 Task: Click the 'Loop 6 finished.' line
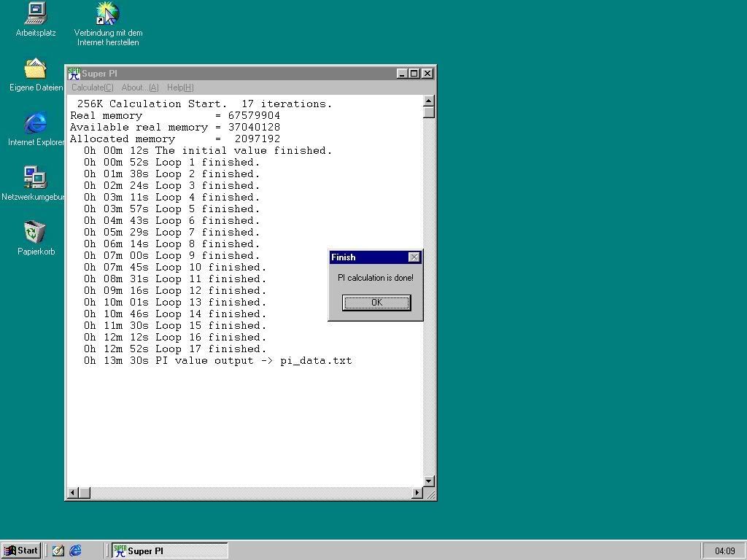(171, 220)
